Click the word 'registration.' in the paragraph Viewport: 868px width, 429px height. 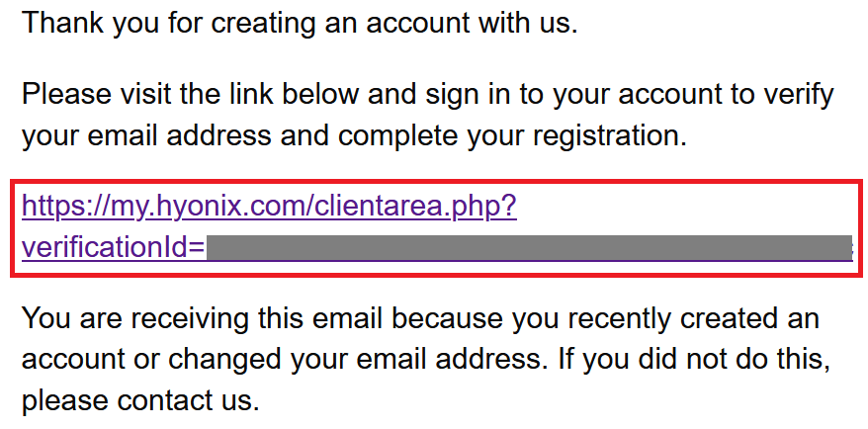[x=608, y=136]
